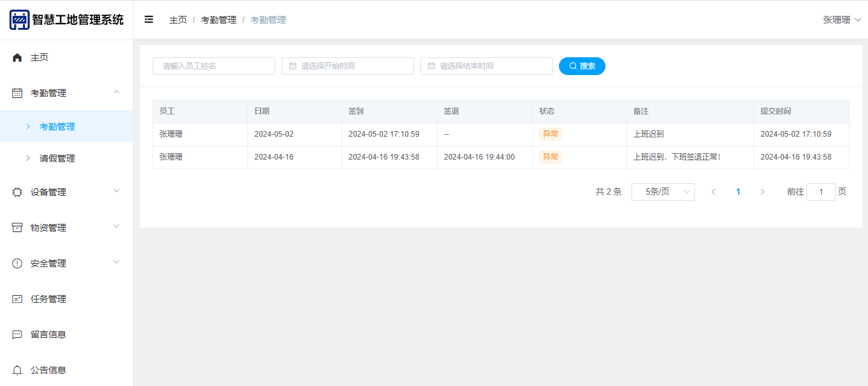Toggle the sidebar collapse hamburger icon
Viewport: 868px width, 386px height.
pyautogui.click(x=149, y=20)
